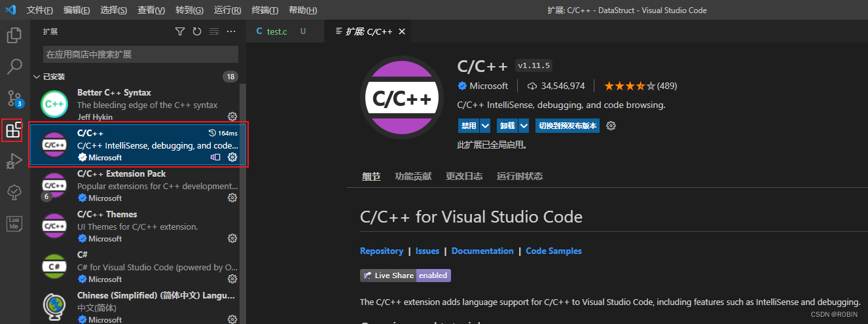Image resolution: width=868 pixels, height=324 pixels.
Task: Open the Lua Ide activity bar icon
Action: [14, 223]
